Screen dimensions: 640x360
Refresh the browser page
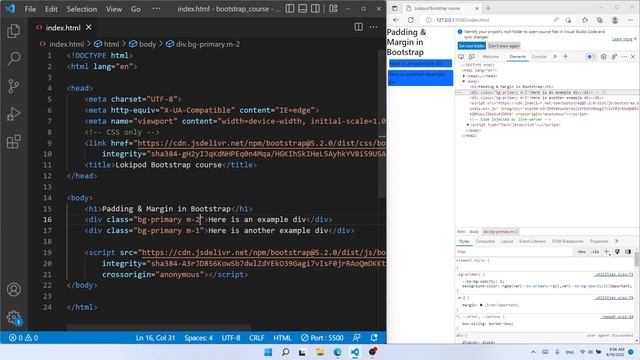[411, 20]
